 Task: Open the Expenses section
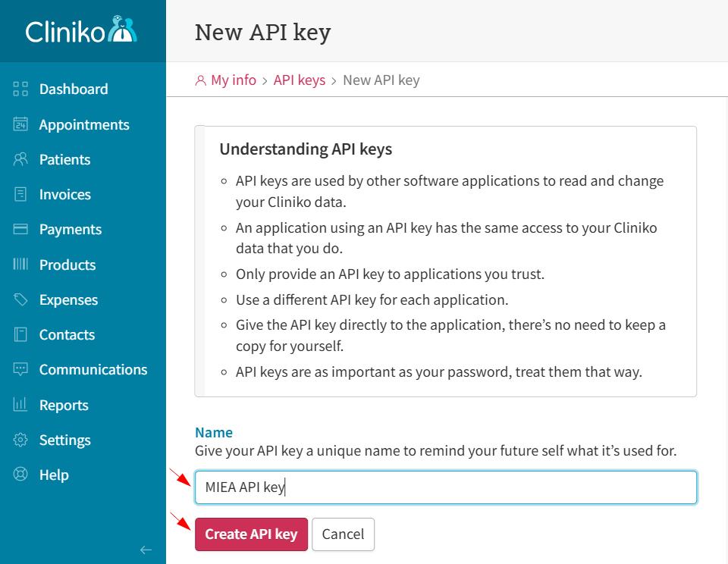[68, 299]
